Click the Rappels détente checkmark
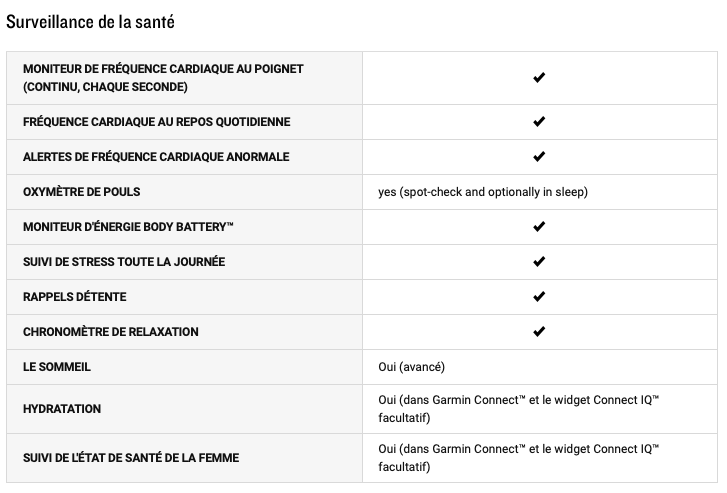 pyautogui.click(x=539, y=297)
